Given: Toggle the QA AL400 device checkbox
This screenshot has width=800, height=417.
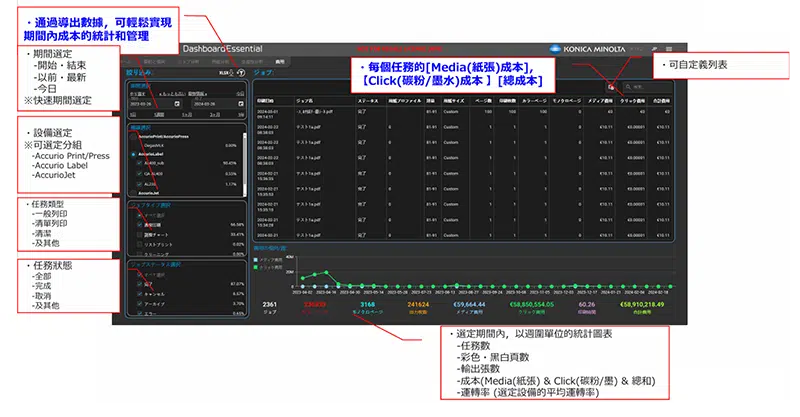Looking at the screenshot, I should click(x=139, y=174).
